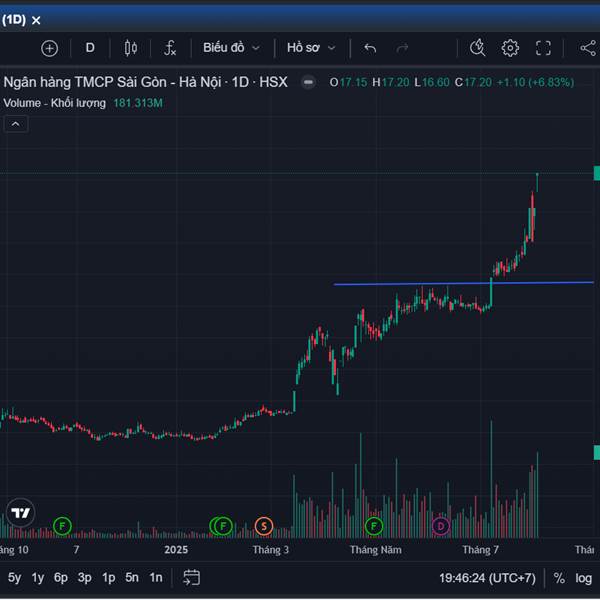600x600 pixels.
Task: Collapse the legend with the chevron-up button
Action: point(16,124)
